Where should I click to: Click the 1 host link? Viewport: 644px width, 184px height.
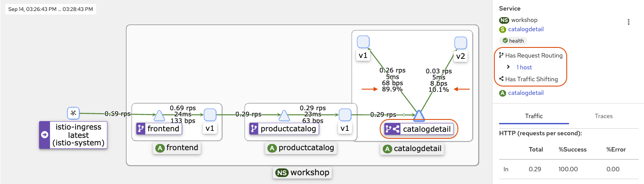tap(524, 67)
